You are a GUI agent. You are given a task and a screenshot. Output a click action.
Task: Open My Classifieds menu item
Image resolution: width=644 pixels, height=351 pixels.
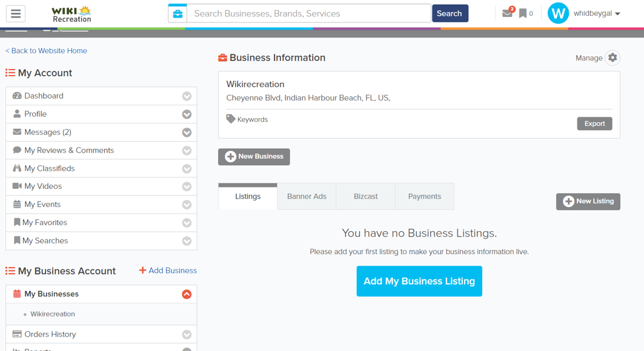pos(101,168)
